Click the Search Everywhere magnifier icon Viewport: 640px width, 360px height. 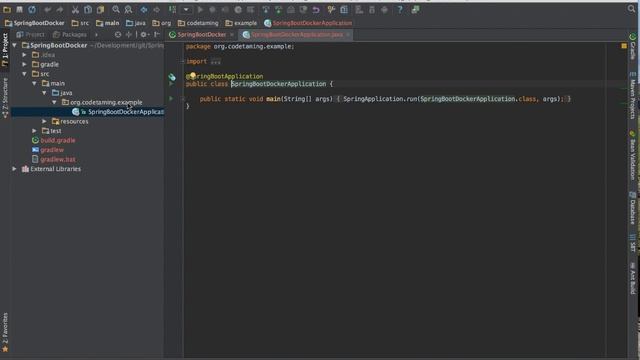click(631, 9)
